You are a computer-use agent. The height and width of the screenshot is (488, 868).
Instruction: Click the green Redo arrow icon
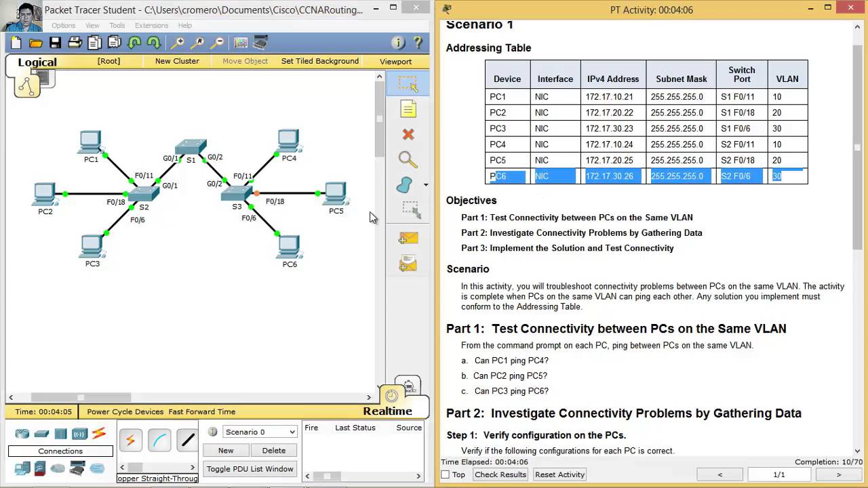pyautogui.click(x=154, y=43)
